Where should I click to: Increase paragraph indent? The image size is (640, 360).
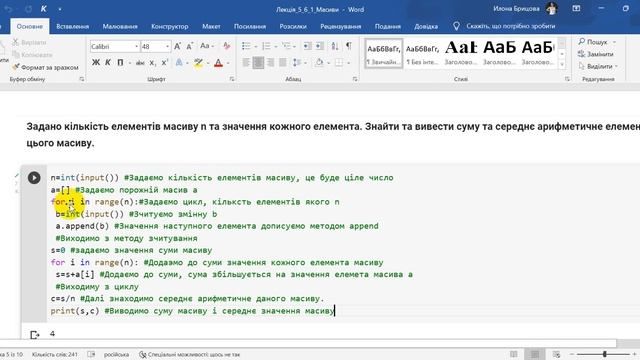click(320, 46)
